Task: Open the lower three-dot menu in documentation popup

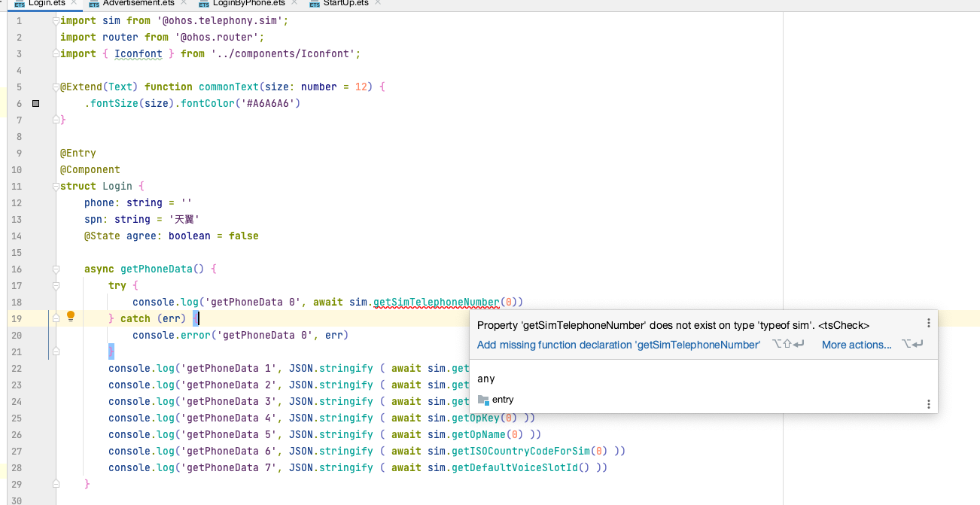Action: point(928,404)
